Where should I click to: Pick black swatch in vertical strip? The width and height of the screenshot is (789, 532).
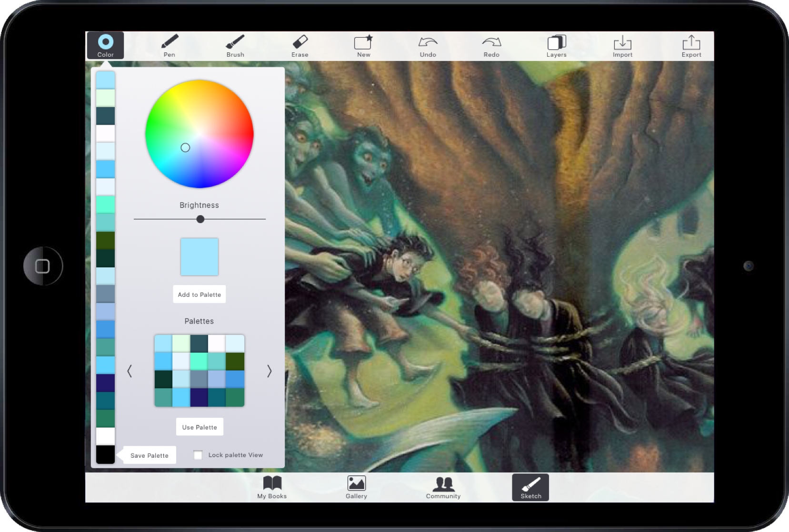(105, 454)
